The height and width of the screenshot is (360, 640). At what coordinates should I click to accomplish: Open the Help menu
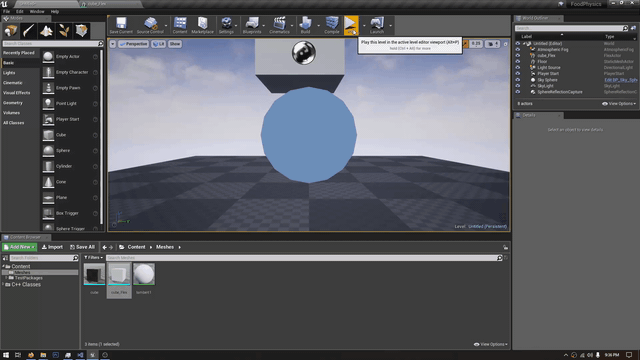pyautogui.click(x=55, y=11)
